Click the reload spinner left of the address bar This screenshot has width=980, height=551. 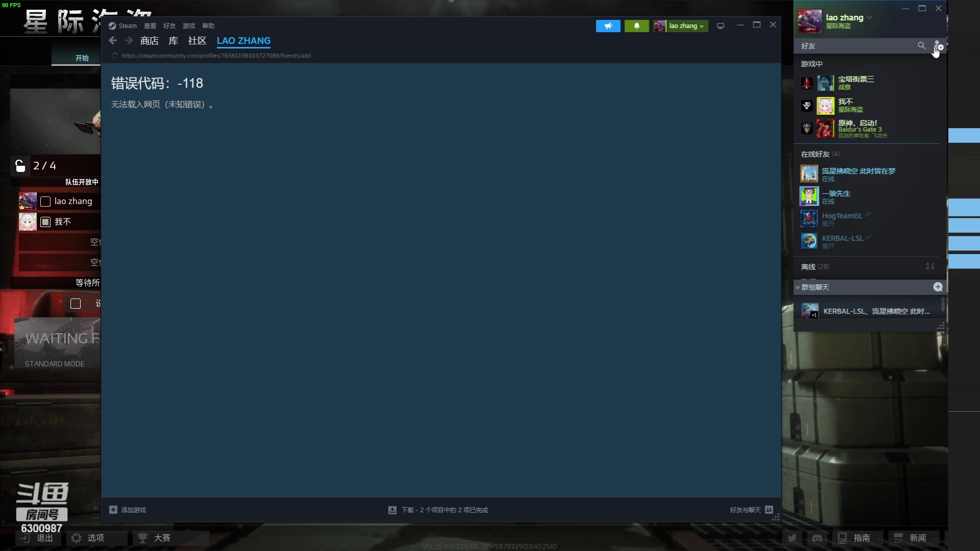(x=114, y=56)
